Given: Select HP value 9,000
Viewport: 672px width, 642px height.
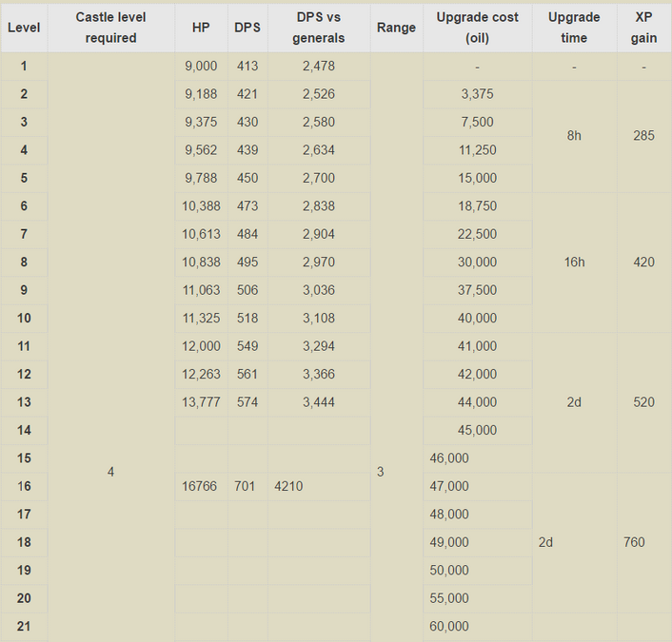Looking at the screenshot, I should (201, 66).
